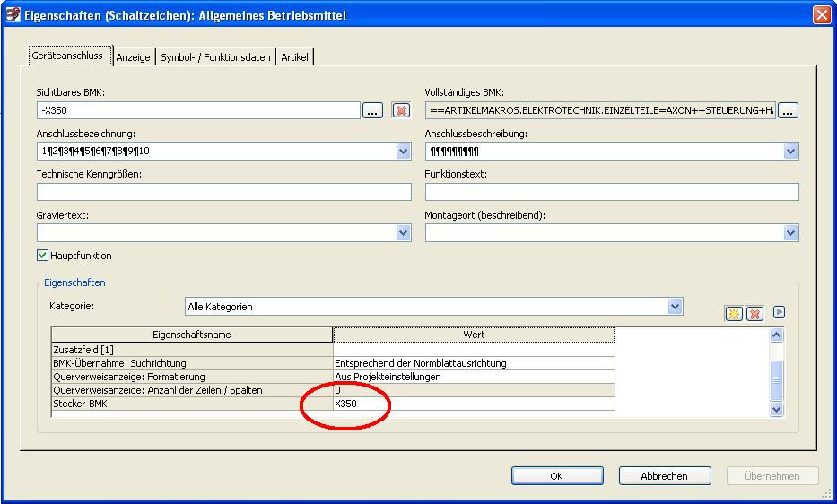Click the EPLAN icon in the title bar
Screen dimensions: 837x504
point(13,15)
